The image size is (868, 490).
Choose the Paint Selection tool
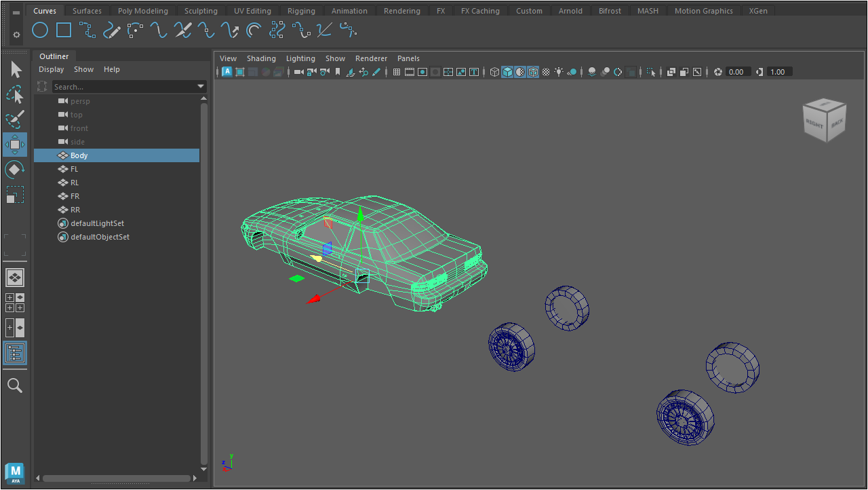coord(14,120)
